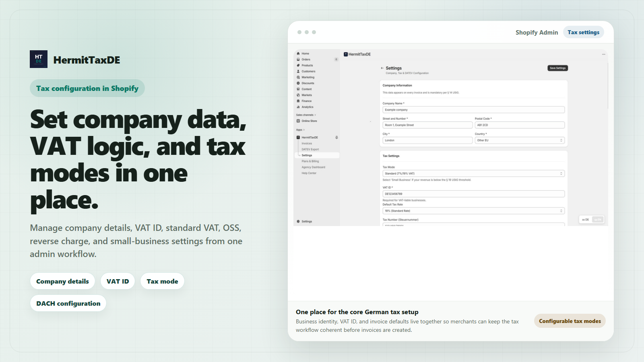
Task: Click the back arrow next to Settings heading
Action: pos(382,68)
